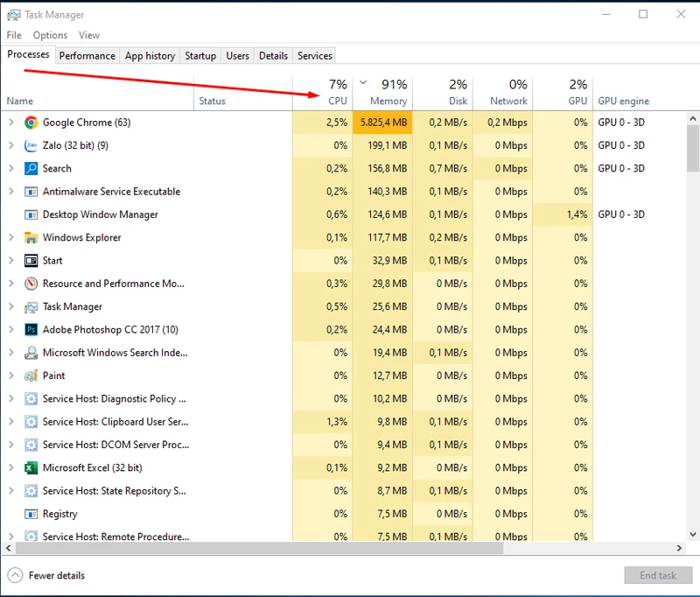
Task: Open the View menu
Action: pyautogui.click(x=89, y=35)
